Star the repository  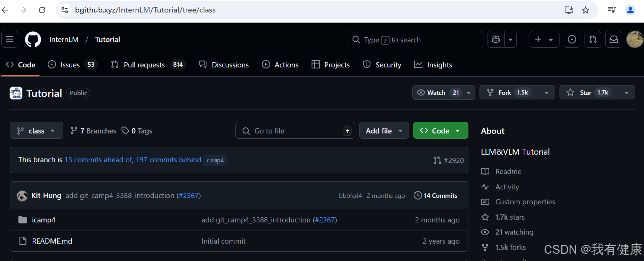click(589, 92)
